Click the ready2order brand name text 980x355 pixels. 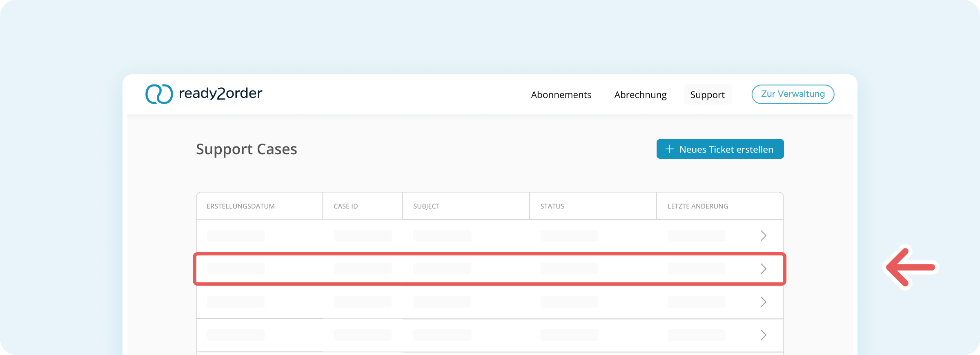[220, 93]
